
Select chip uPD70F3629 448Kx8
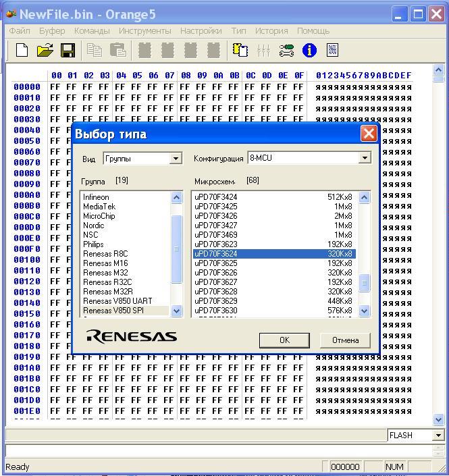274,301
